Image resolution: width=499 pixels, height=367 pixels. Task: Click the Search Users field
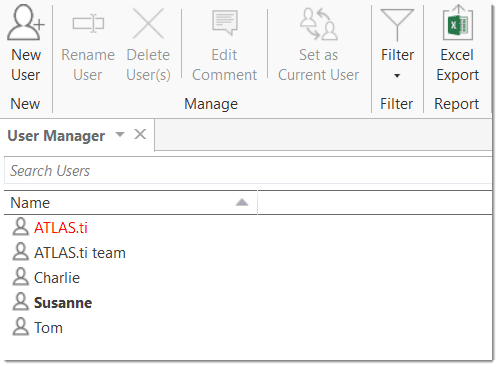[x=248, y=170]
